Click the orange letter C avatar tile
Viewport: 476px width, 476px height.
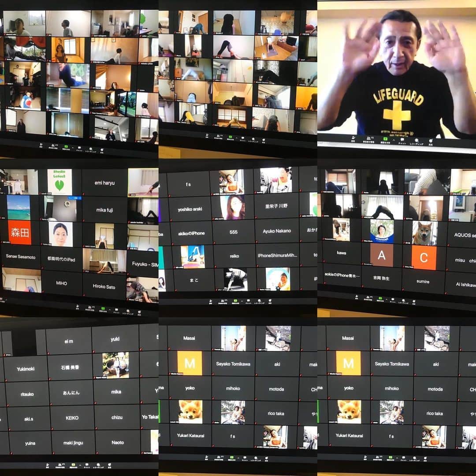(x=424, y=257)
